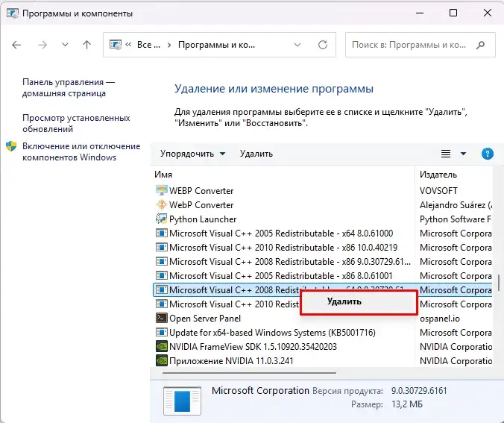
Task: Click the Python Software publisher cell
Action: click(456, 219)
